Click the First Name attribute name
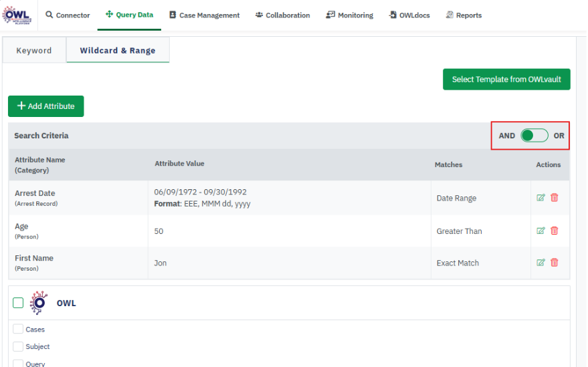The height and width of the screenshot is (367, 588). tap(33, 258)
